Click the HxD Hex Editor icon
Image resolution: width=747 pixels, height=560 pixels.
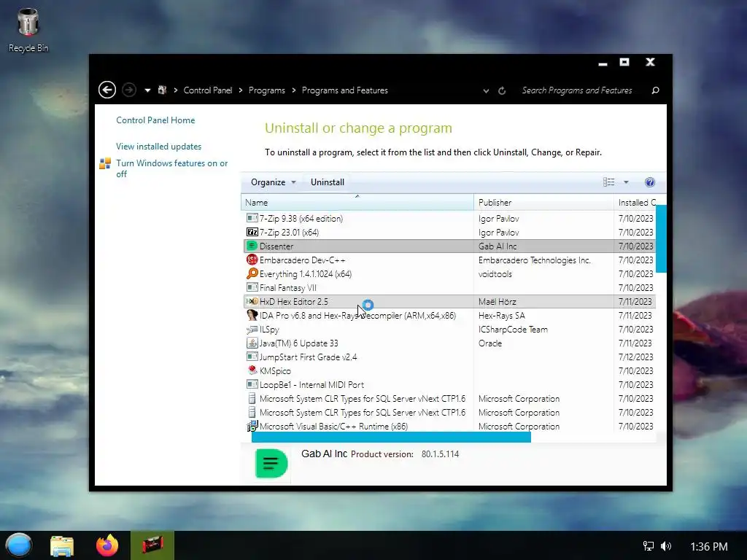[252, 301]
